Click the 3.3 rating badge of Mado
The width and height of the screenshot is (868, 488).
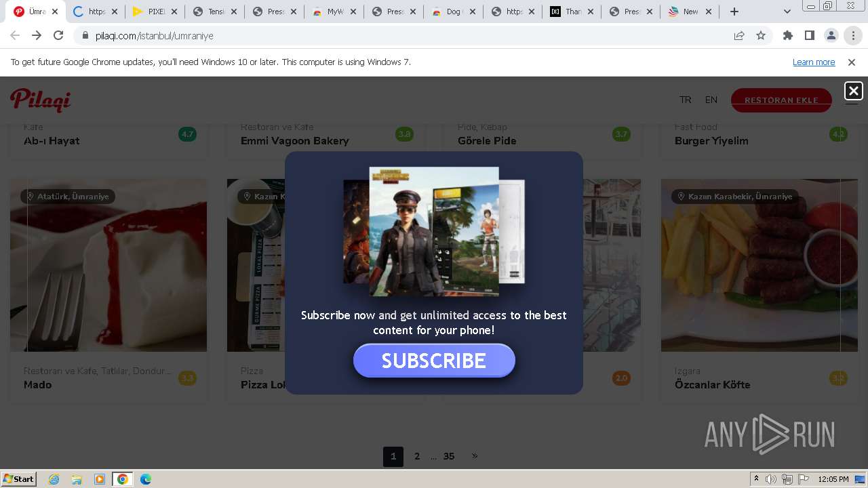[x=188, y=378]
